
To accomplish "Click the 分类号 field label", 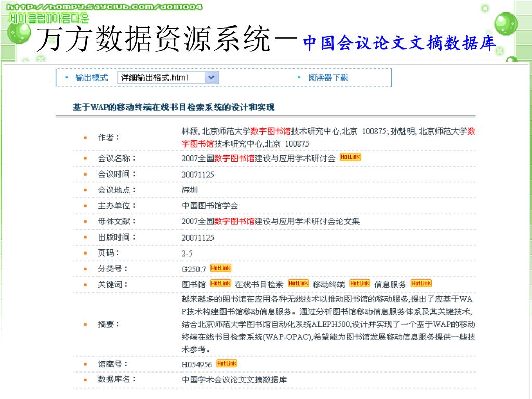I will point(113,269).
